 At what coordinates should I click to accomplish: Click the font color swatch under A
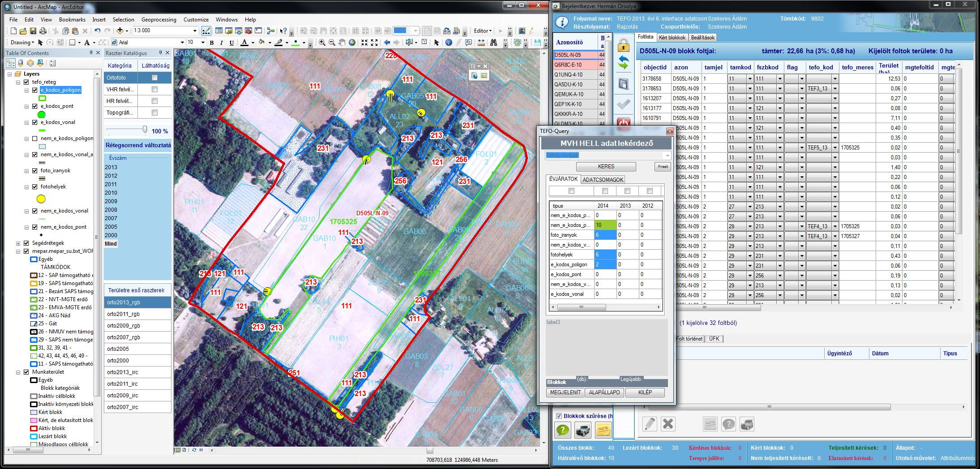point(244,43)
